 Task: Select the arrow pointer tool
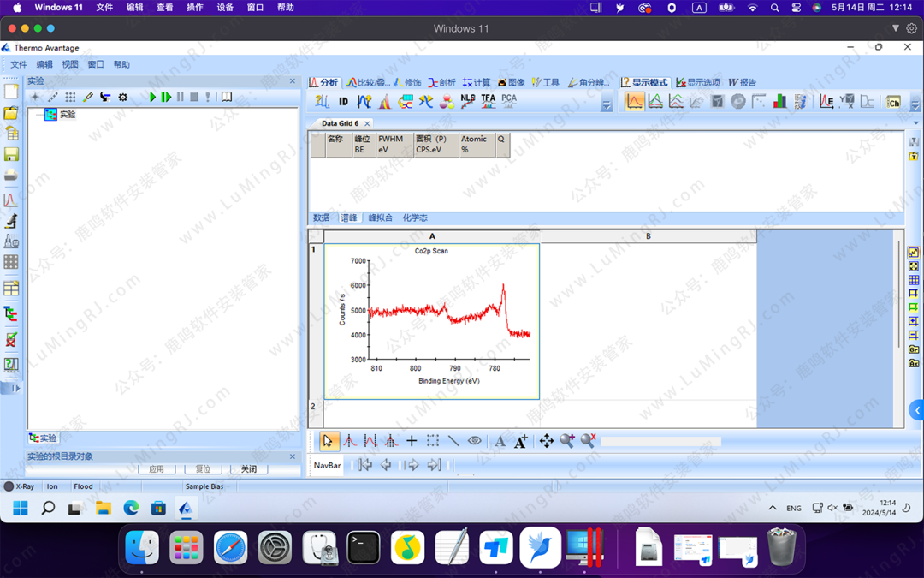(x=329, y=441)
